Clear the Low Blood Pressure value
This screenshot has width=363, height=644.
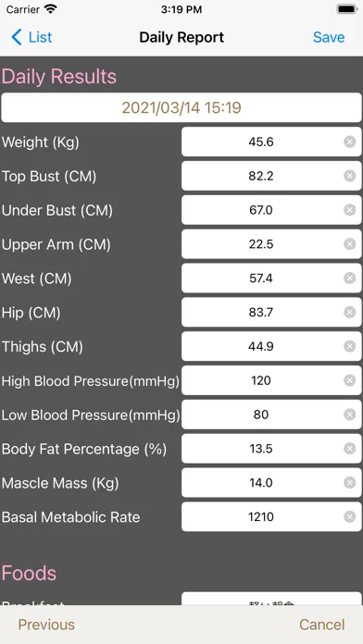[349, 415]
